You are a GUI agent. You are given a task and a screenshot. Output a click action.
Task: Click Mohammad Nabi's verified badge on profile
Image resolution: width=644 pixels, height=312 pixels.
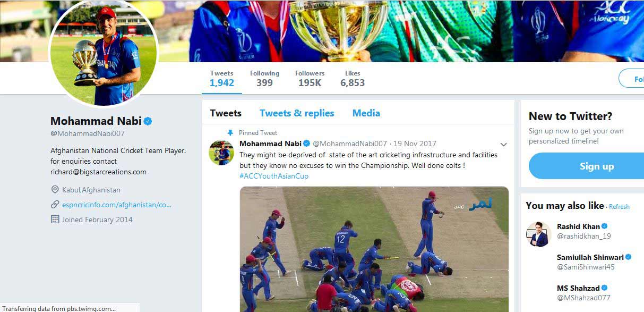148,121
